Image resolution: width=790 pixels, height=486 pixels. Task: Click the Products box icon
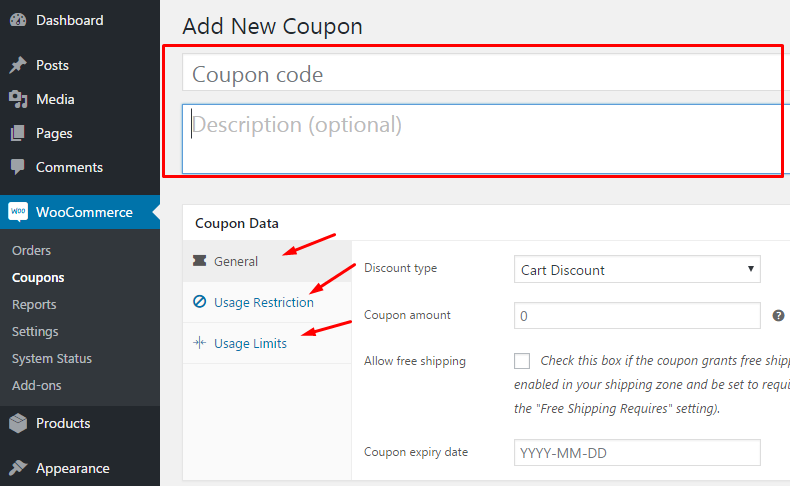tap(18, 424)
